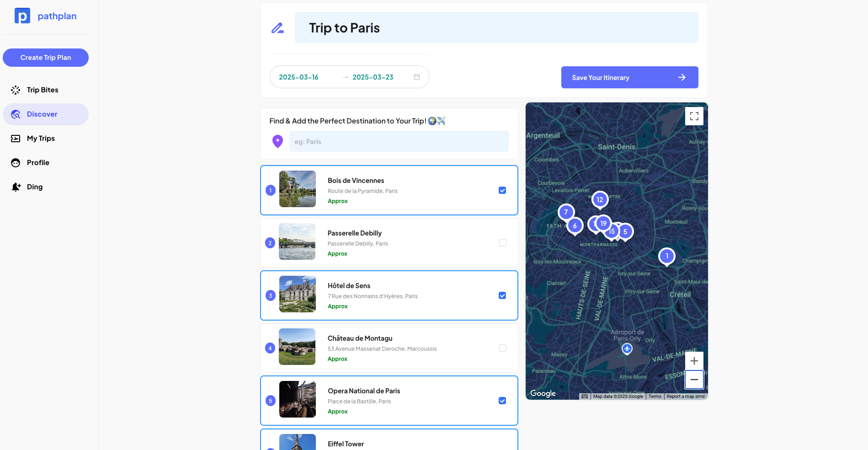868x450 pixels.
Task: Open Bois de Vincennes thumbnail
Action: (298, 189)
